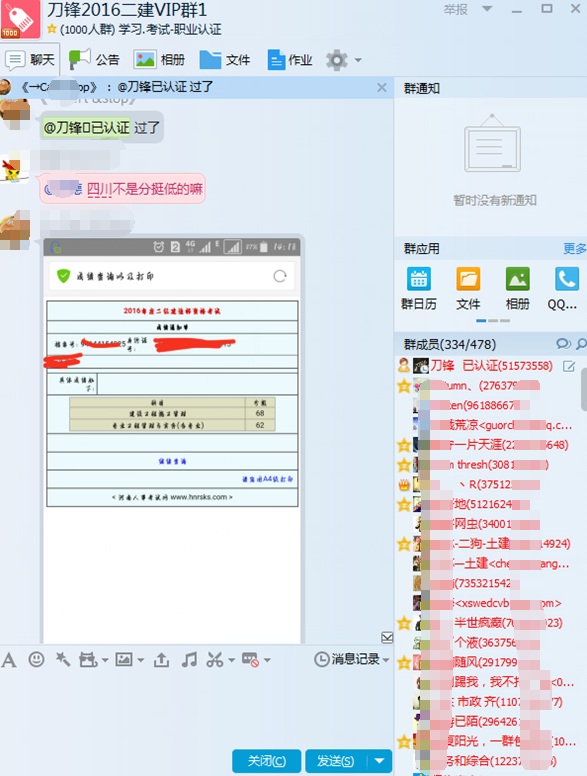The height and width of the screenshot is (776, 587).
Task: Click the send picture icon
Action: [x=124, y=659]
